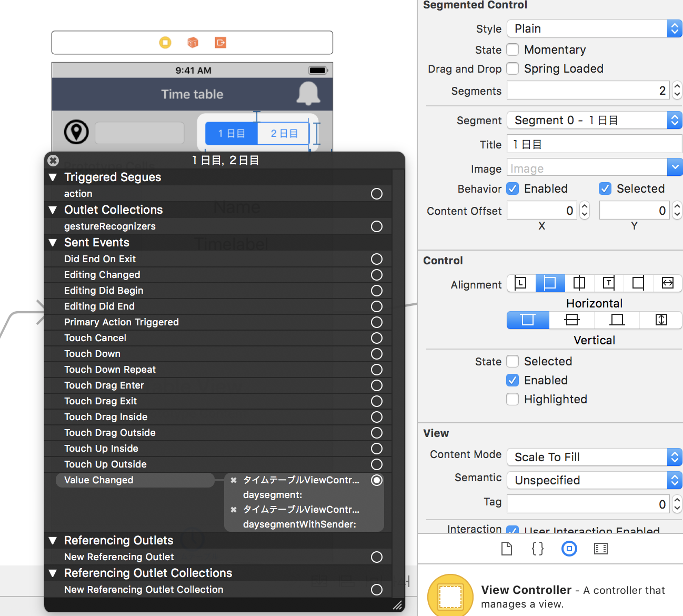Viewport: 683px width, 616px height.
Task: Click the First Responder cube in the scene dock
Action: click(x=193, y=43)
